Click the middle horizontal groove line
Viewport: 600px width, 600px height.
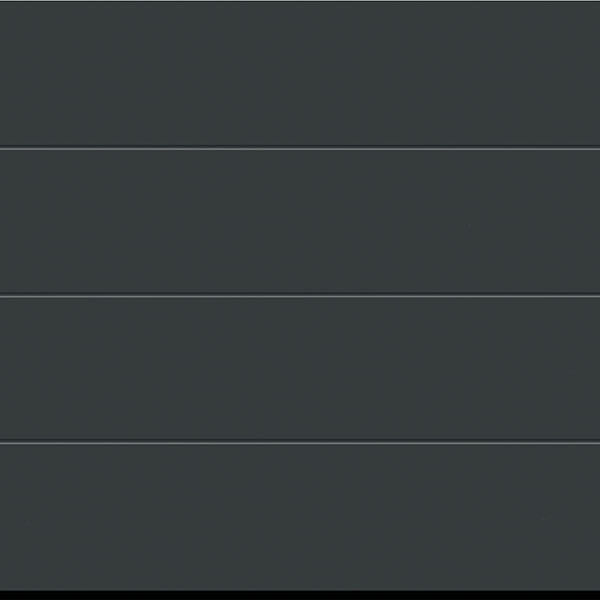(x=300, y=294)
